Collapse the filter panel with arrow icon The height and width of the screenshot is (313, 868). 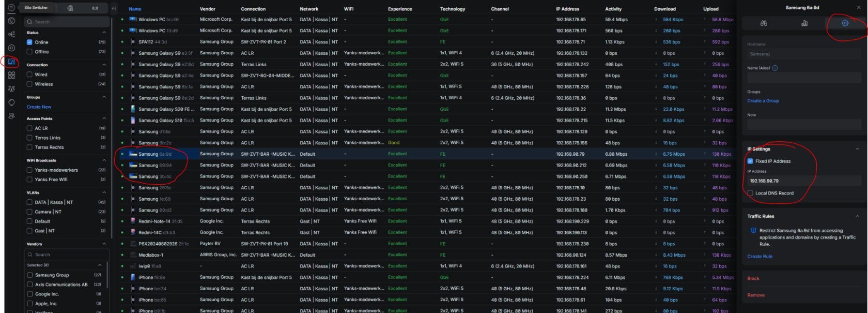coord(114,8)
